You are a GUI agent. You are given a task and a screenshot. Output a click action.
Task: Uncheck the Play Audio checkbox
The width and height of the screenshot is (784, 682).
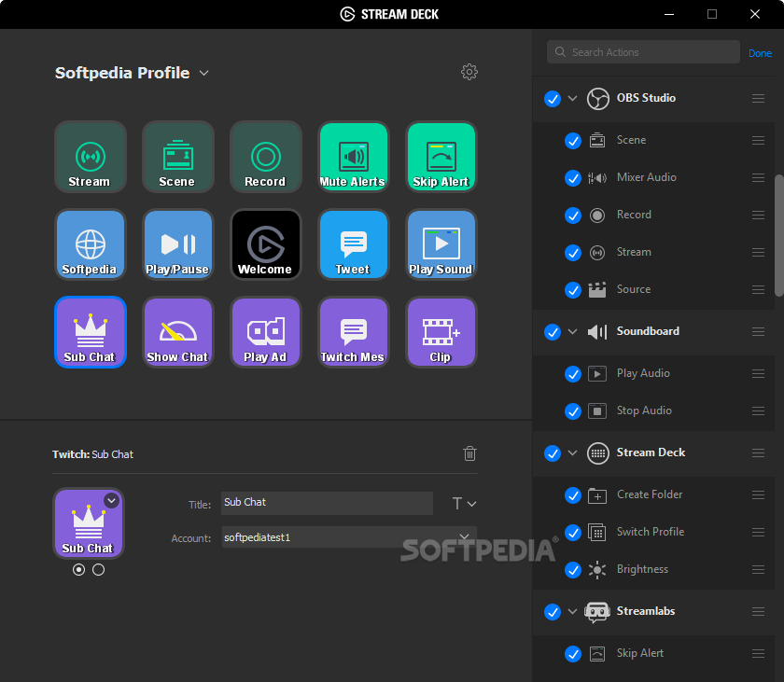[x=572, y=374]
